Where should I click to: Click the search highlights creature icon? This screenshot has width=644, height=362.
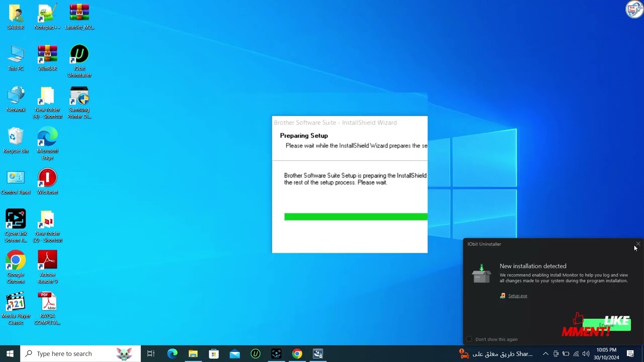[124, 353]
